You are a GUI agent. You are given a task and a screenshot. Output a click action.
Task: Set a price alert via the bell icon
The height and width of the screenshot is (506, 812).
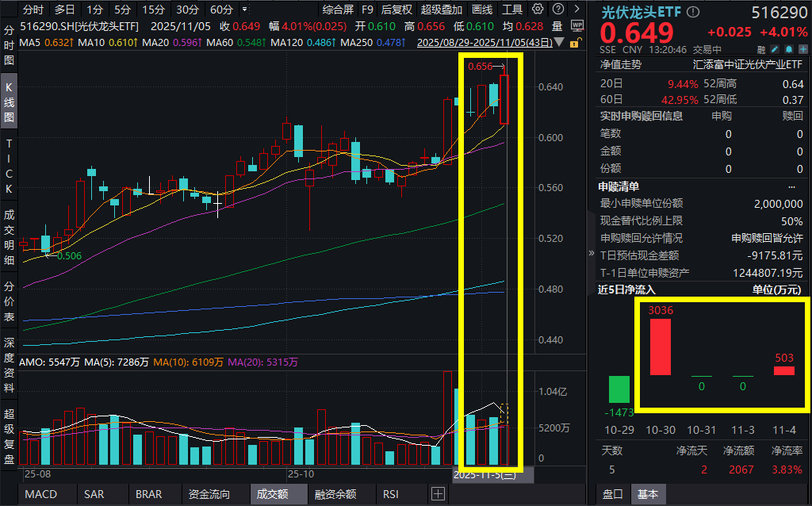coord(791,49)
